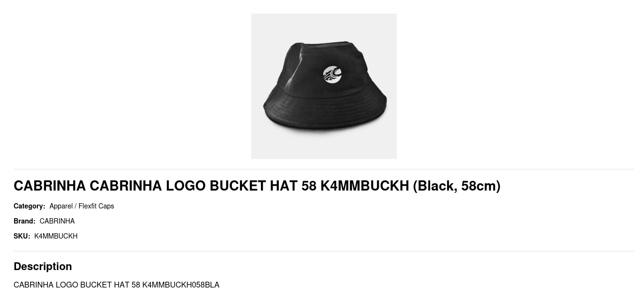Click the hat brim in product photo
The height and width of the screenshot is (304, 644).
[x=325, y=112]
